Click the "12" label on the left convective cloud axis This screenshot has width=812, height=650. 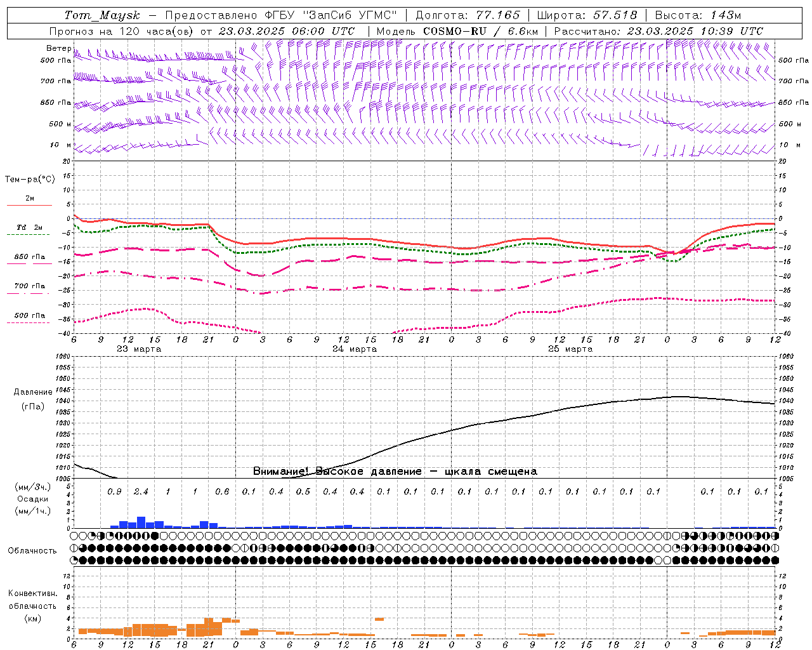pyautogui.click(x=67, y=576)
